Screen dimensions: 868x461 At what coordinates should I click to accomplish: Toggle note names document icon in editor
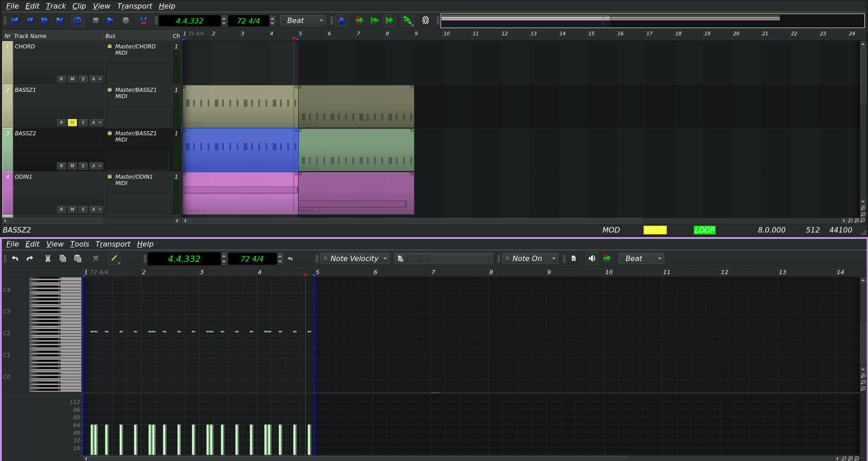[574, 258]
